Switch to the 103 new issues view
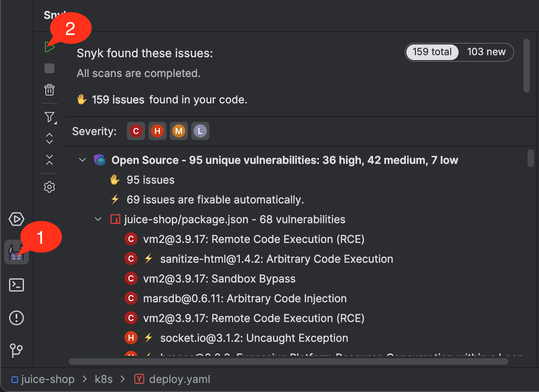539x392 pixels. [x=487, y=52]
